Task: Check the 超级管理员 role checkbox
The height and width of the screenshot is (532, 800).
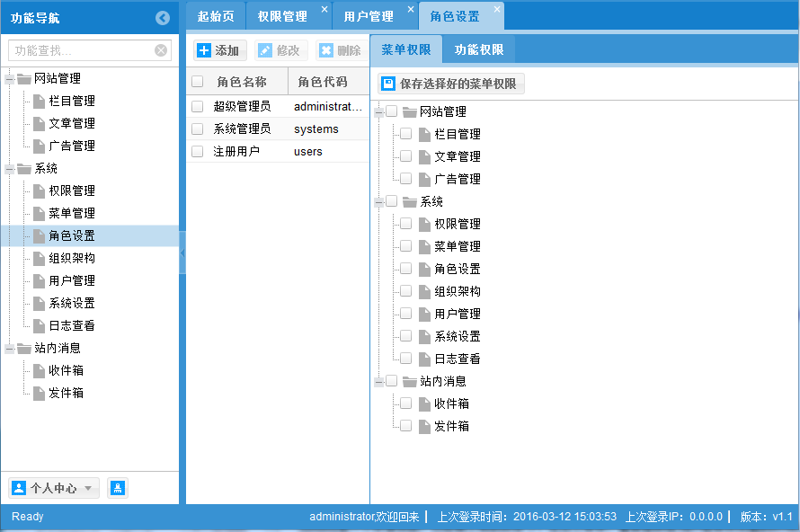Action: (x=197, y=106)
